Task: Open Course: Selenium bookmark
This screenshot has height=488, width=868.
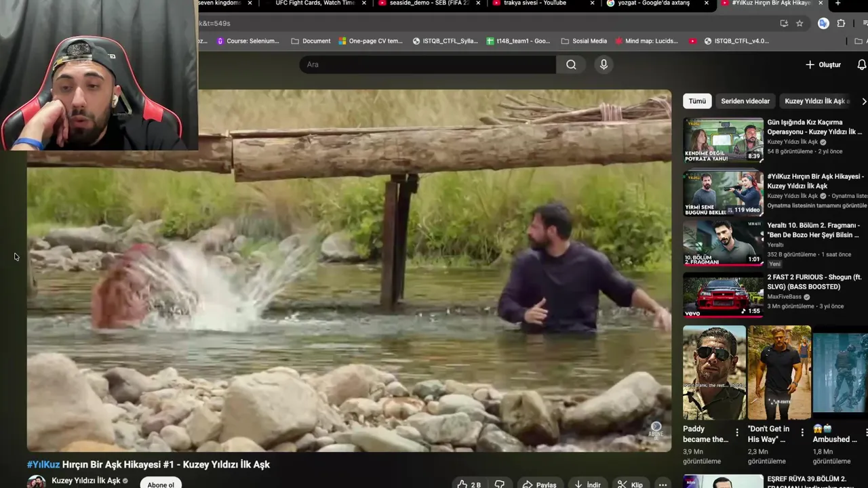Action: tap(248, 41)
